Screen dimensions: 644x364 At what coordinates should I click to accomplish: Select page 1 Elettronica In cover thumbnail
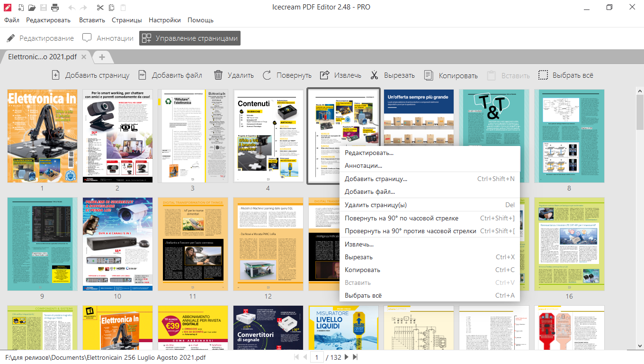(x=42, y=136)
